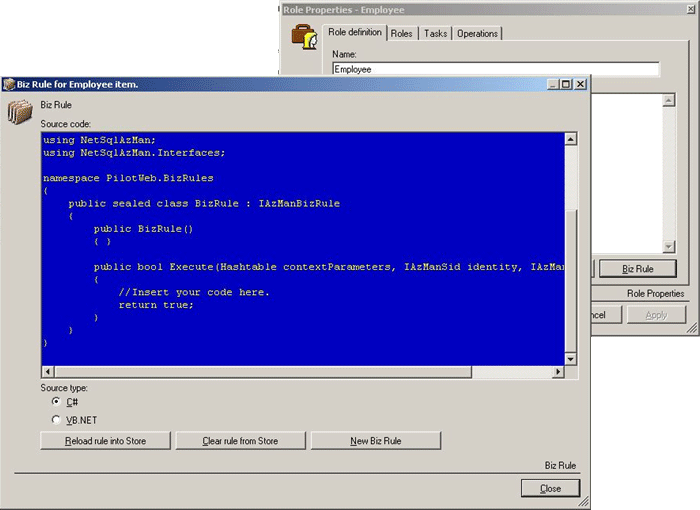Close the Biz Rule window with X
Viewport: 700px width, 510px height.
click(x=580, y=84)
